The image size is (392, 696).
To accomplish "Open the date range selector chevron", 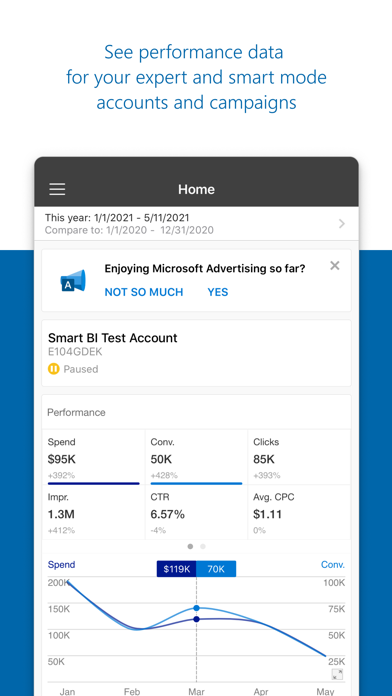I will coord(341,224).
